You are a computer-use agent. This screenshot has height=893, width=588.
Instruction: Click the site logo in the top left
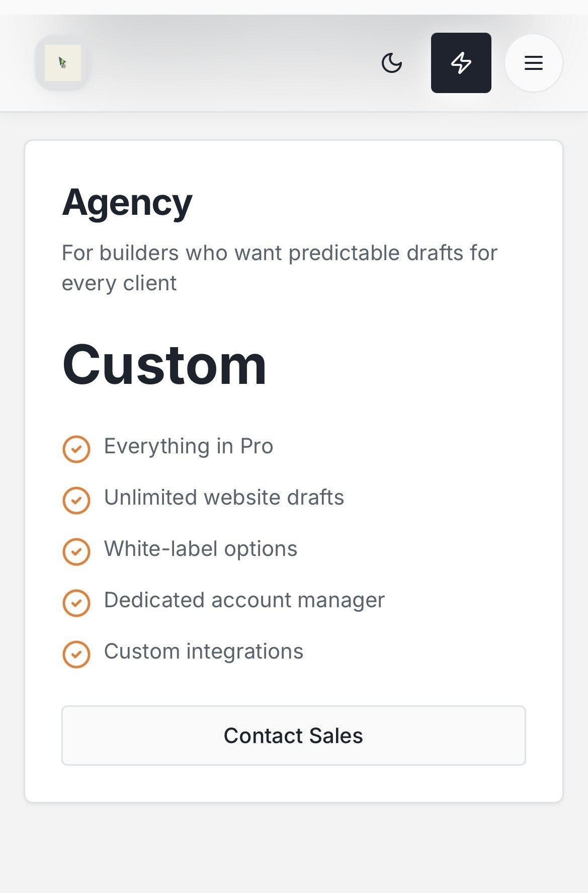coord(62,62)
